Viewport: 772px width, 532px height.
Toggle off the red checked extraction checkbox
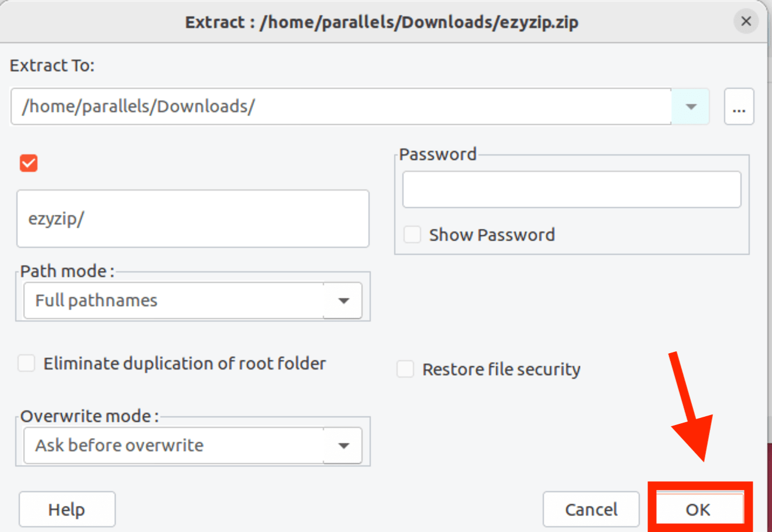[x=28, y=163]
